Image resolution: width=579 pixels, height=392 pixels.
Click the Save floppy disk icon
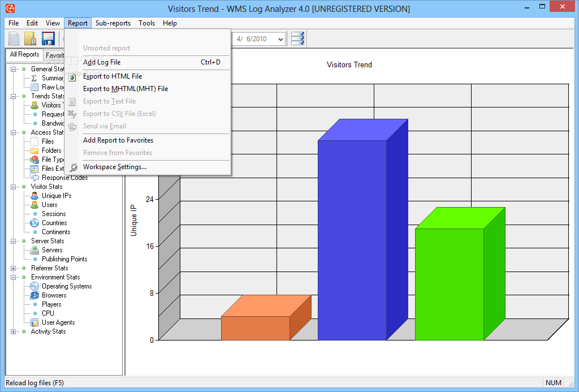(48, 38)
